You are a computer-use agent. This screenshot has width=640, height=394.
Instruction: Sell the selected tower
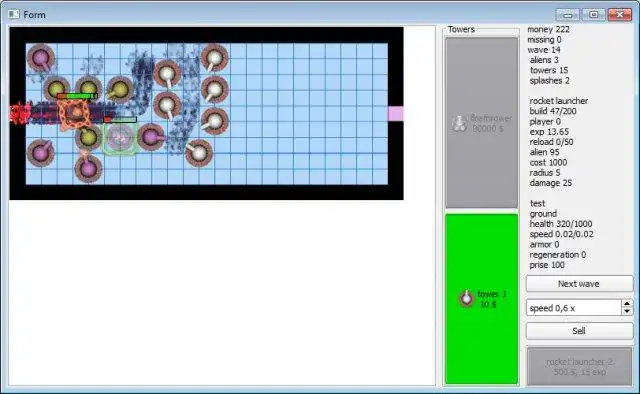pos(579,331)
